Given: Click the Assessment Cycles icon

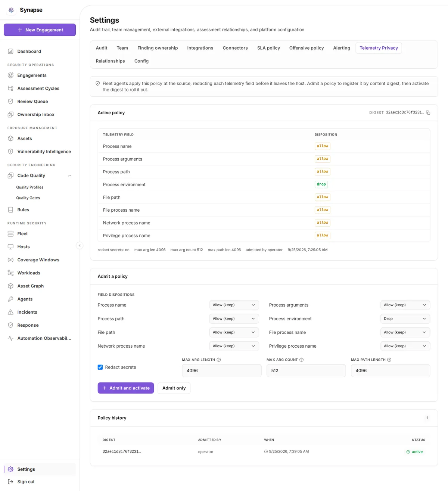Looking at the screenshot, I should [10, 88].
